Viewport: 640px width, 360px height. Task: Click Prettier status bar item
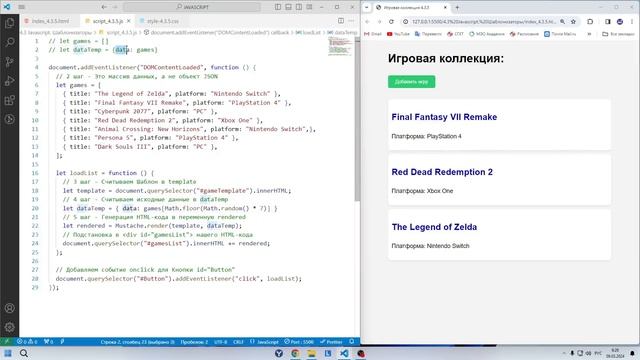[x=331, y=342]
